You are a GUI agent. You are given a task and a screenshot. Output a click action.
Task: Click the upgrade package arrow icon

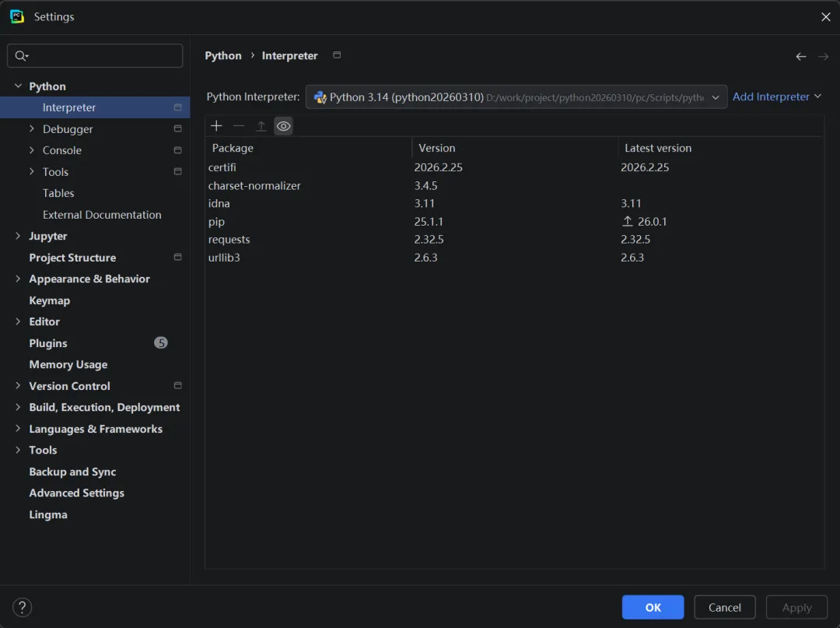261,126
